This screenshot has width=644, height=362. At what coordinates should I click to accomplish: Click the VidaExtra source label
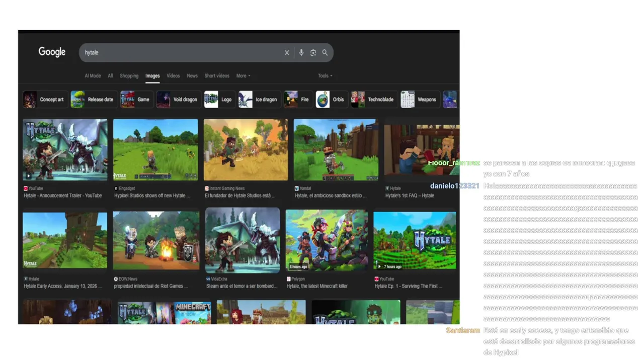point(219,279)
